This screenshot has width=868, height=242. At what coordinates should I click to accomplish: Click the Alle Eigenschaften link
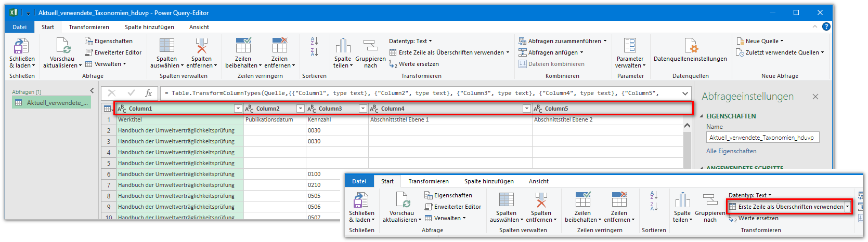731,151
